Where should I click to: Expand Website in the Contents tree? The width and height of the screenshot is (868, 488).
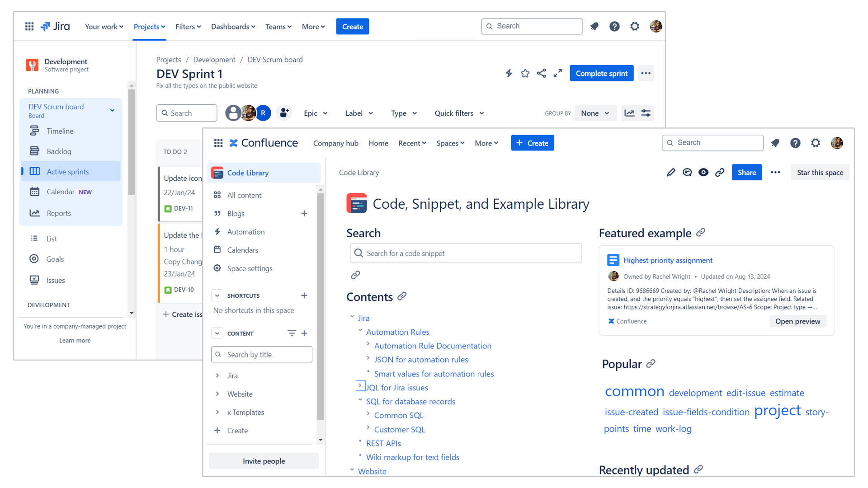pyautogui.click(x=352, y=471)
